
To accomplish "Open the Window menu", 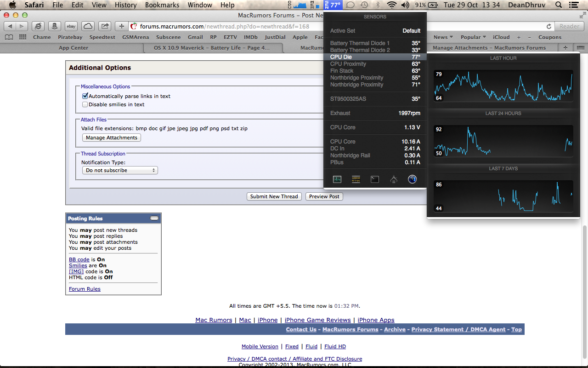I will coord(200,5).
